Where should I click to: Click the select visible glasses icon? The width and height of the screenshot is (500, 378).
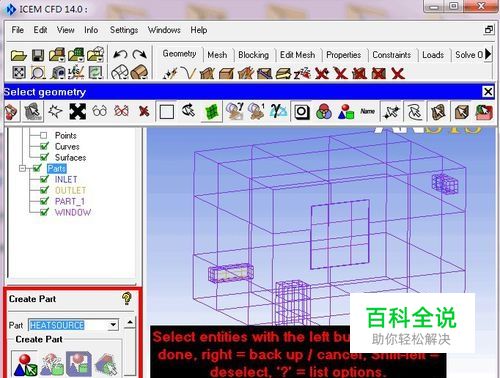pos(99,111)
